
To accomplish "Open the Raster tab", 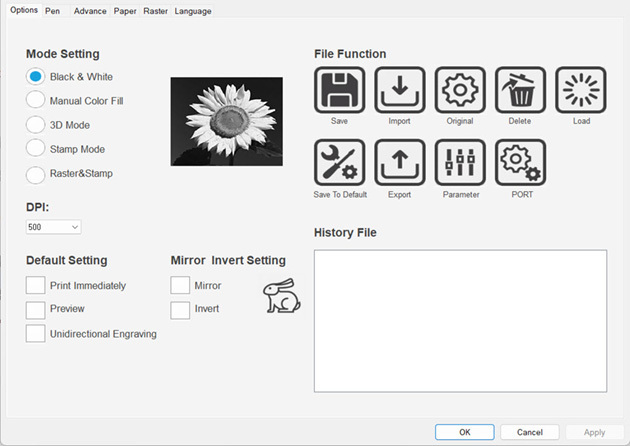I will [155, 11].
